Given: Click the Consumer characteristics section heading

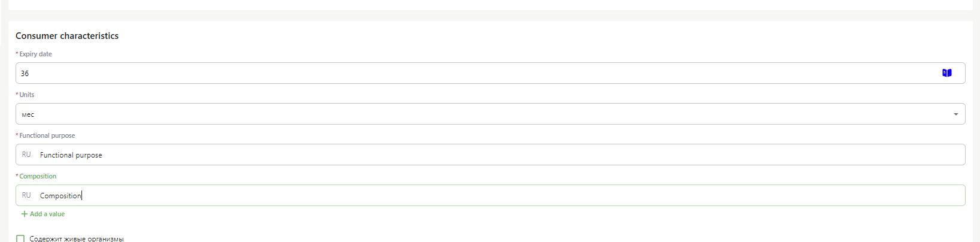Looking at the screenshot, I should (x=67, y=36).
